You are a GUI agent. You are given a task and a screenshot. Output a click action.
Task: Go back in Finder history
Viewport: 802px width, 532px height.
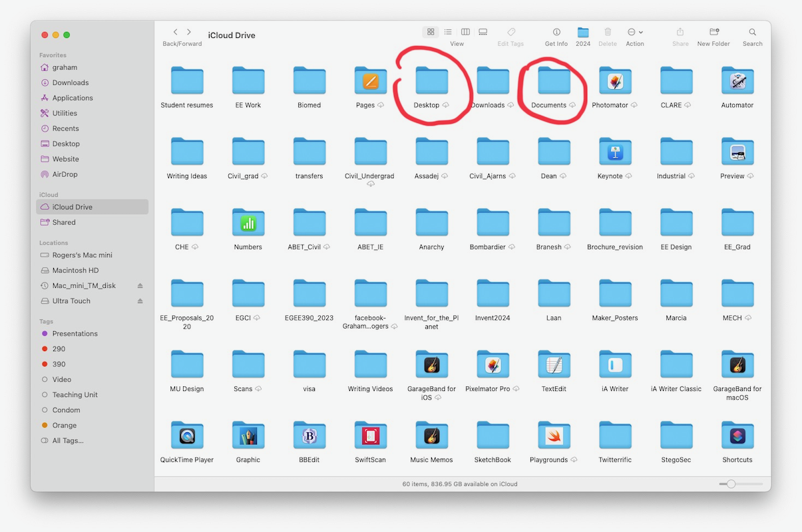coord(176,32)
